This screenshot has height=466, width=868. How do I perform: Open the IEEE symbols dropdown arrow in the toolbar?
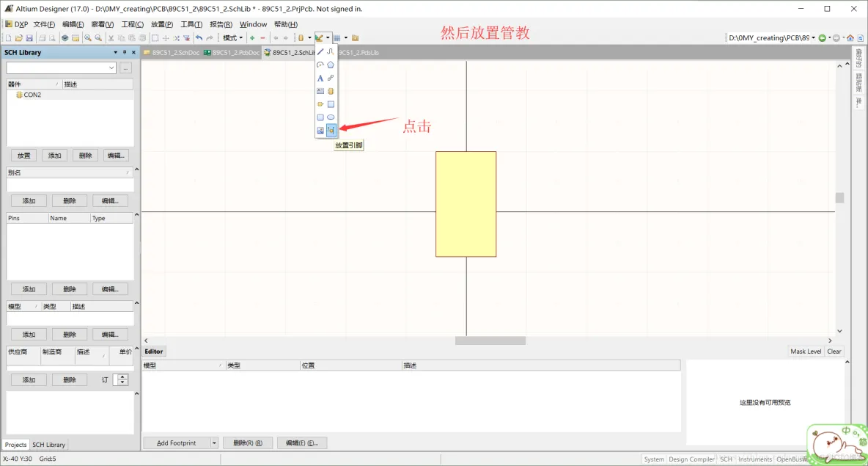click(x=309, y=38)
